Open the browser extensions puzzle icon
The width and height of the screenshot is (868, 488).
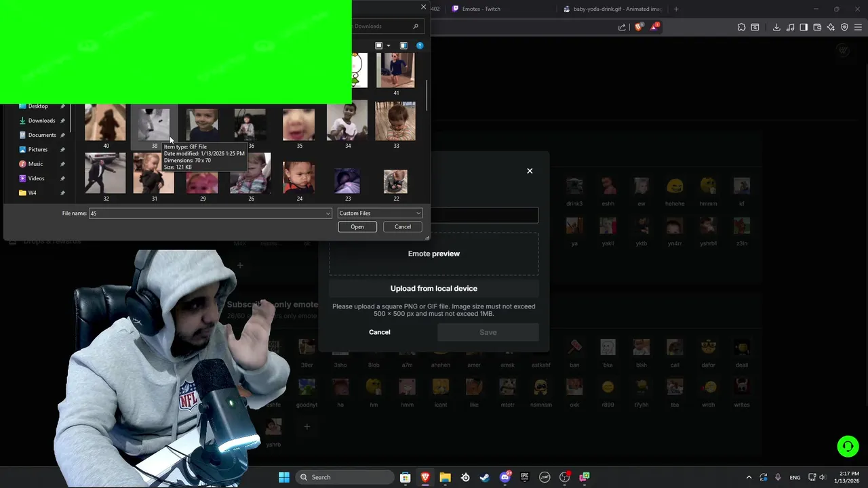[741, 27]
